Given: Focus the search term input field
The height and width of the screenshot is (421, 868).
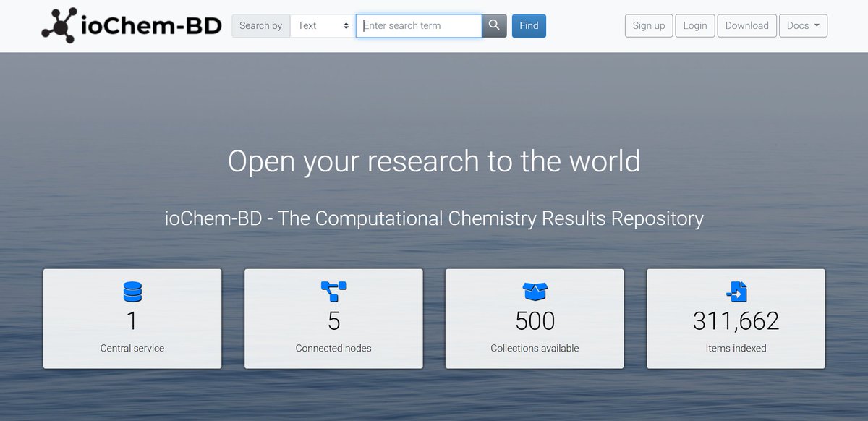Looking at the screenshot, I should pos(419,25).
